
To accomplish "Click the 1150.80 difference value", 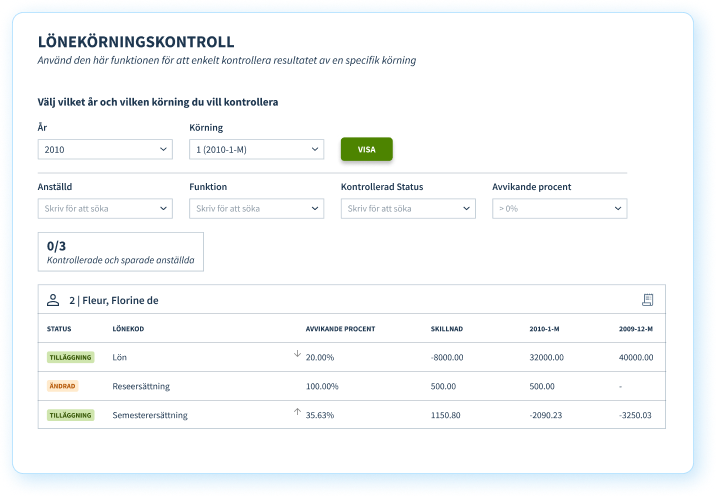I will coord(446,415).
